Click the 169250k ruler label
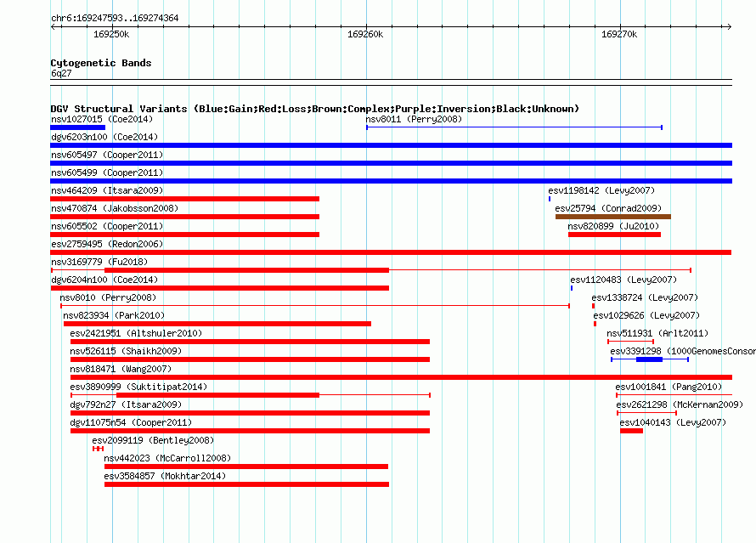Image resolution: width=756 pixels, height=543 pixels. coord(111,34)
